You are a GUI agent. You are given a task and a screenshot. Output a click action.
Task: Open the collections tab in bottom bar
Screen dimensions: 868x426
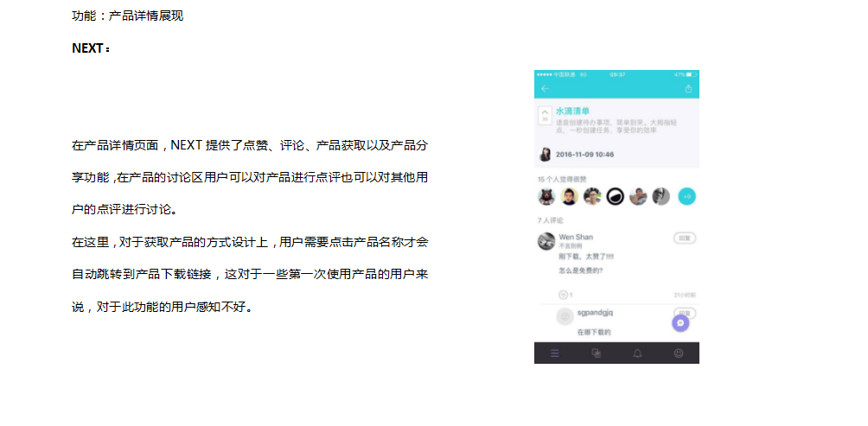pos(597,353)
